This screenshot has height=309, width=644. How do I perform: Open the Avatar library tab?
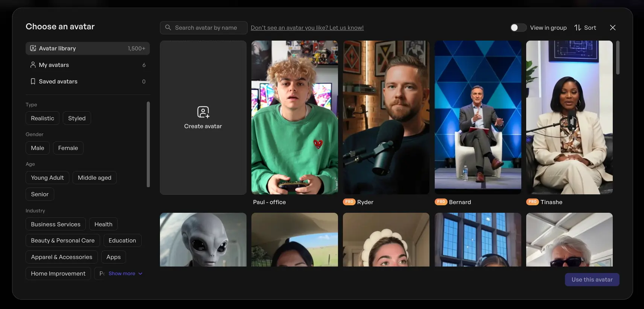click(x=88, y=48)
